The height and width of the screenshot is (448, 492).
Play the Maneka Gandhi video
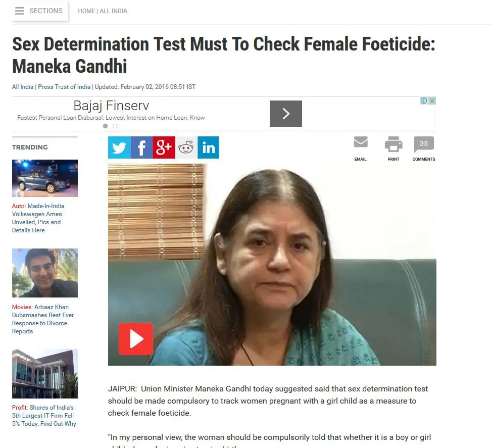pos(136,339)
